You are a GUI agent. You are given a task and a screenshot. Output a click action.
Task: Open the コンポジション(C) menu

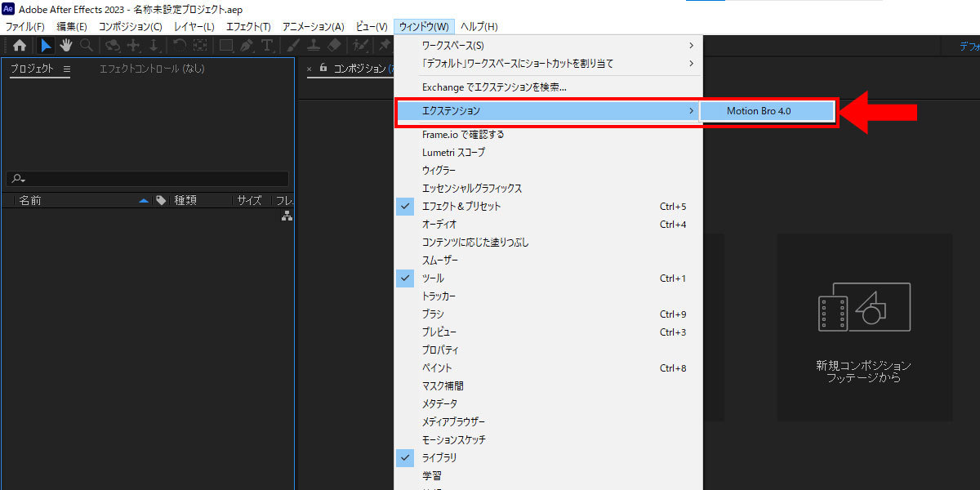[131, 27]
